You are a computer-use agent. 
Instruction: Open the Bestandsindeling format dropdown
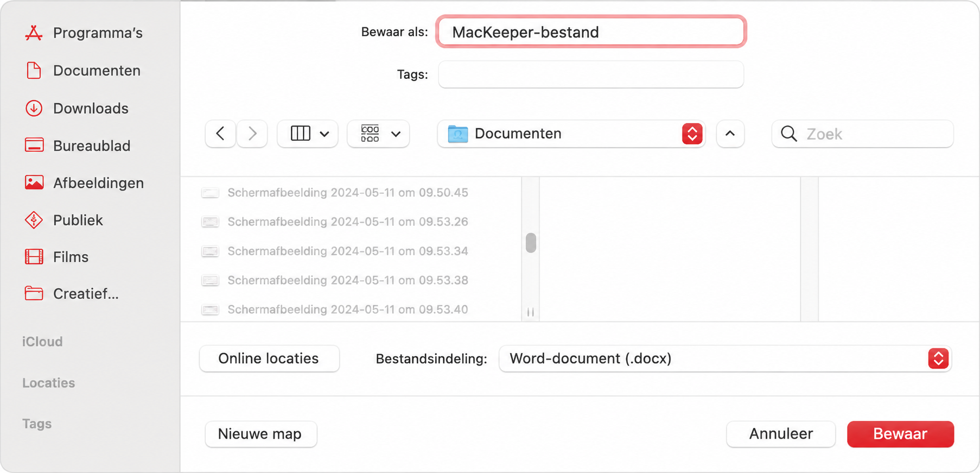[x=725, y=358]
